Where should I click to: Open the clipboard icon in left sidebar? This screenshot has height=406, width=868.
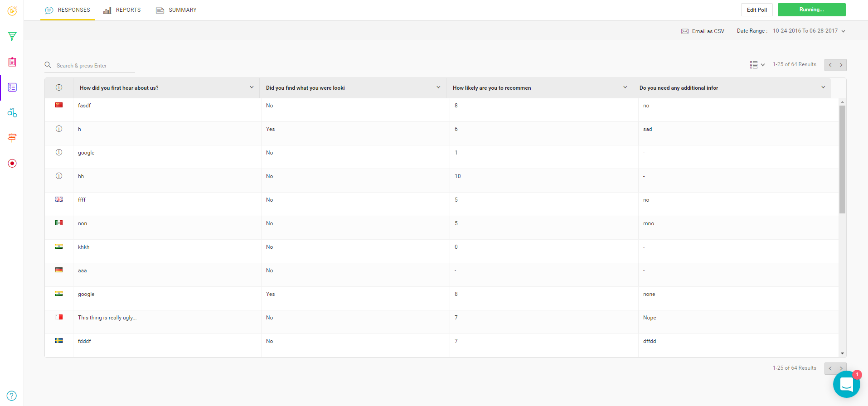[12, 62]
